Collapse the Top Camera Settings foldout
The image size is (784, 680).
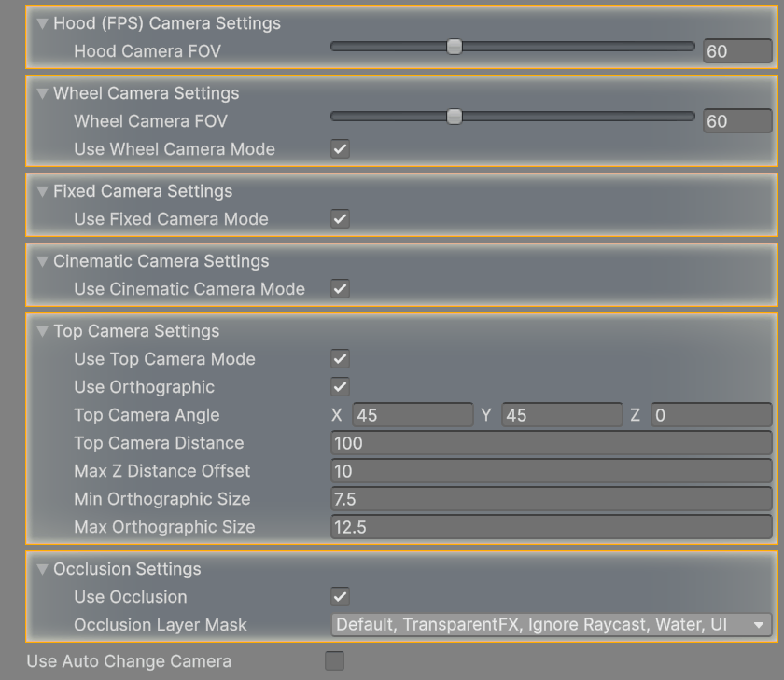click(43, 331)
